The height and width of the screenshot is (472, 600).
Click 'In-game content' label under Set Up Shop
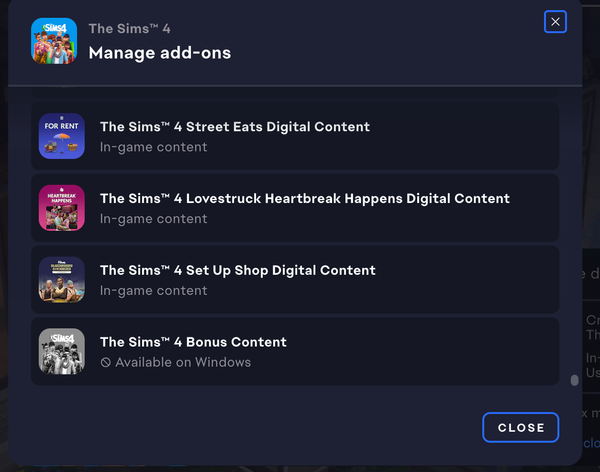153,290
